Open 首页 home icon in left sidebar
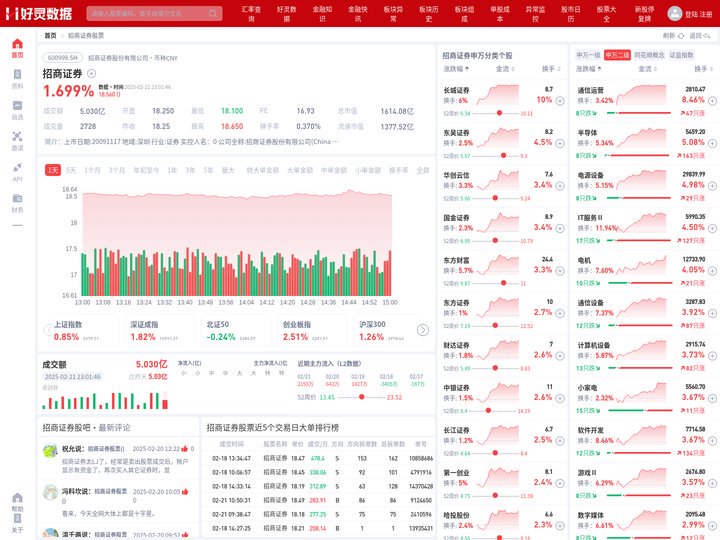The width and height of the screenshot is (720, 540). click(17, 44)
